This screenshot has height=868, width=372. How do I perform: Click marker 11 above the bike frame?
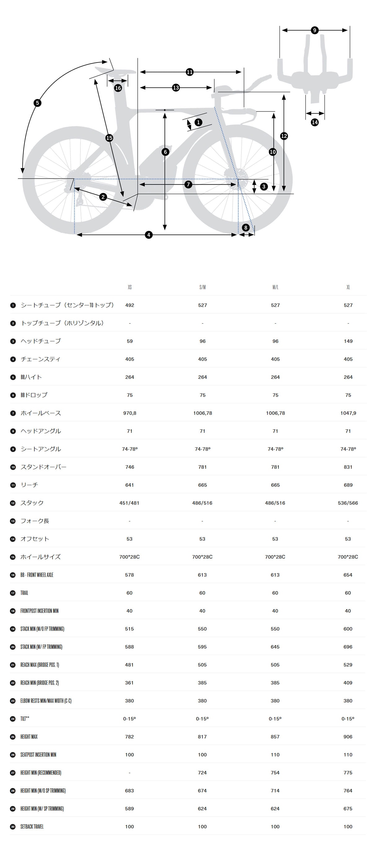[189, 72]
